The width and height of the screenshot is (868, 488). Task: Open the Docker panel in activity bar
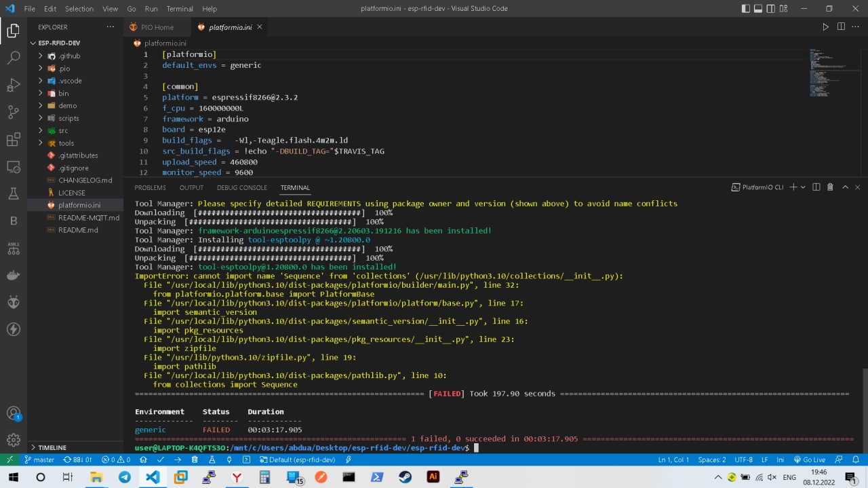14,276
